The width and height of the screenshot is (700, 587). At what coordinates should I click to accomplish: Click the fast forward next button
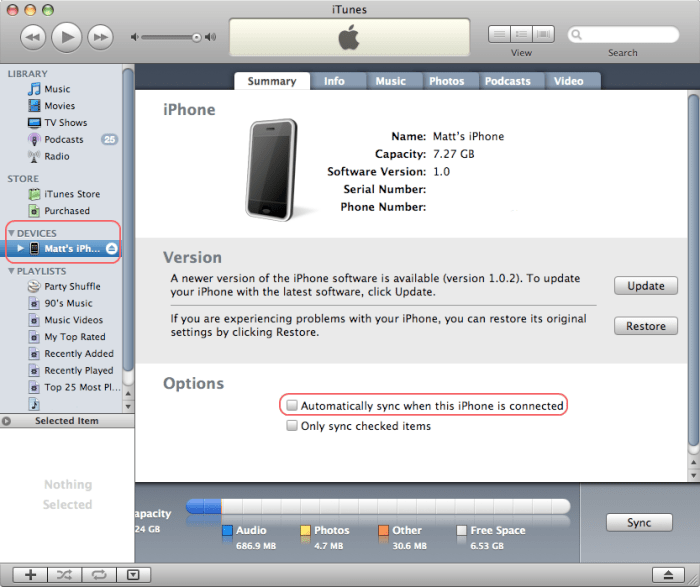pyautogui.click(x=100, y=37)
